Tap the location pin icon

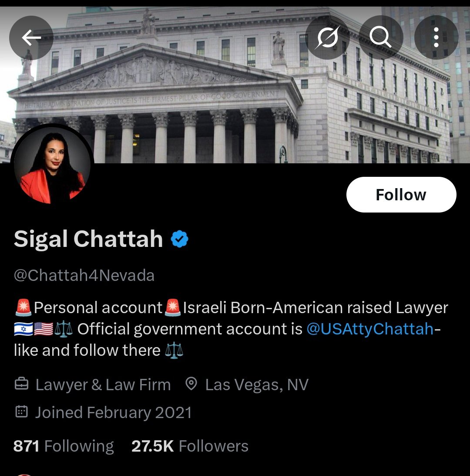[191, 384]
